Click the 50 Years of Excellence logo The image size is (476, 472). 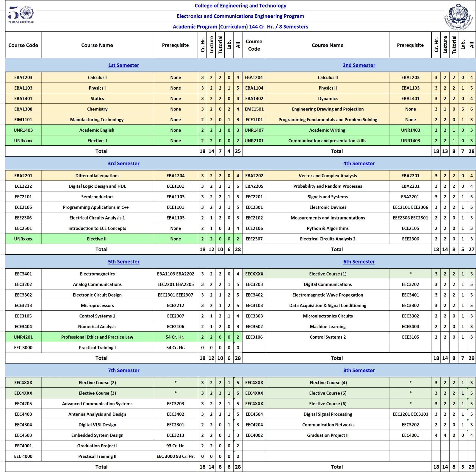coord(21,15)
